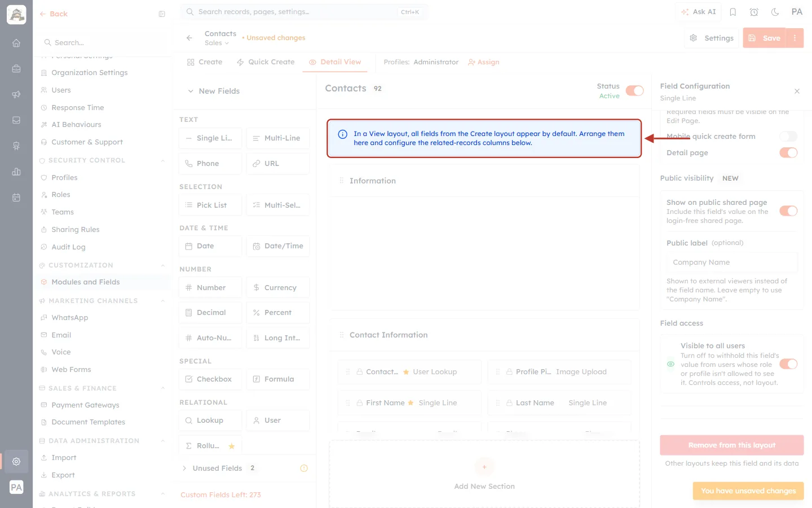Open the bar chart reports icon in rail

pos(16,172)
